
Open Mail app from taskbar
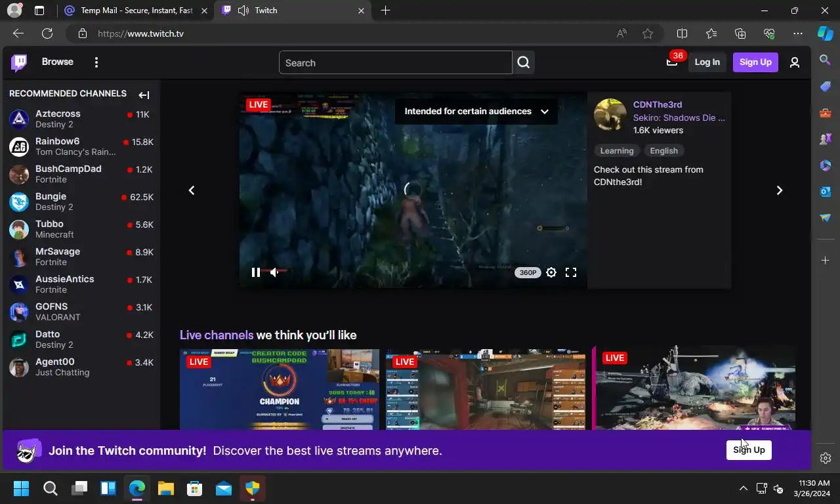[x=224, y=488]
